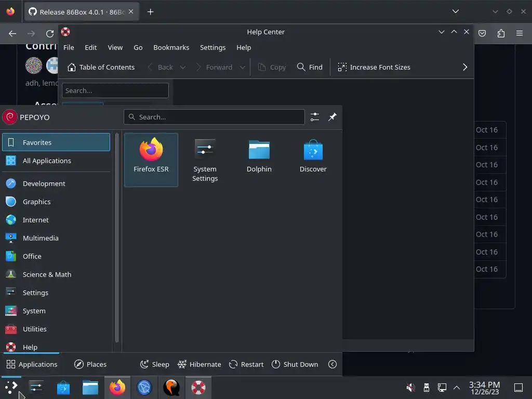Open Help Center Edit menu
532x399 pixels.
90,47
